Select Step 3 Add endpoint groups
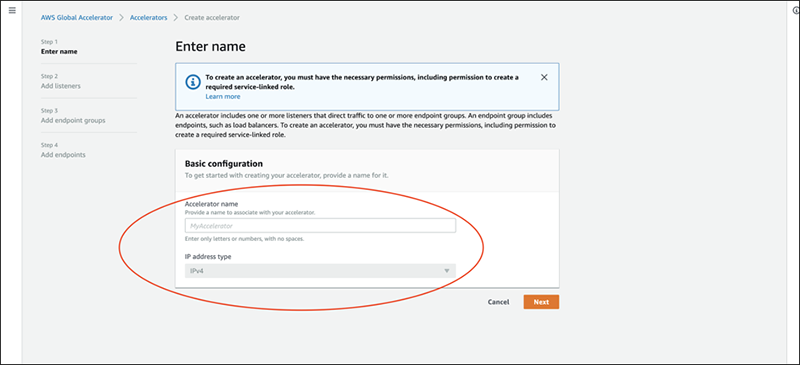 (73, 120)
